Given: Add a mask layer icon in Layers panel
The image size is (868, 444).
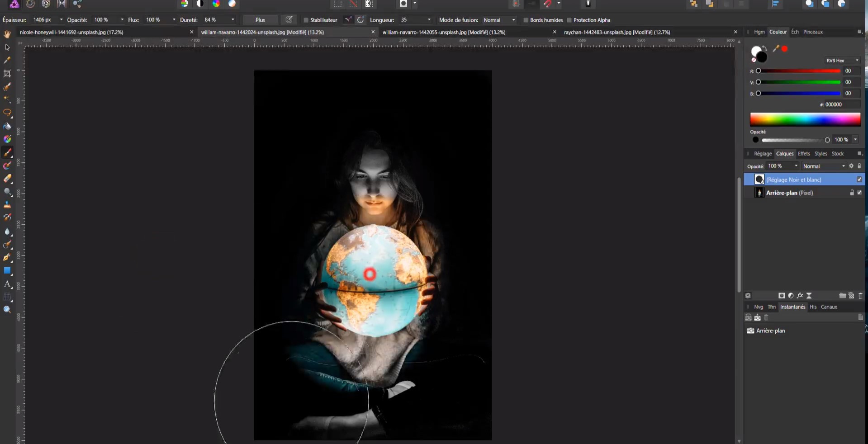Looking at the screenshot, I should (x=782, y=296).
